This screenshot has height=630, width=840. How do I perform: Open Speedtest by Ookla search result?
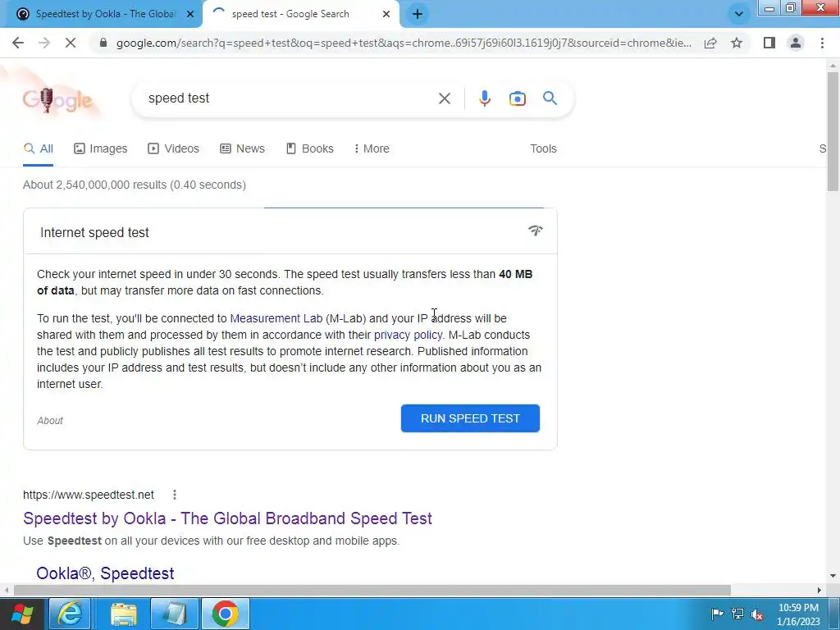(x=228, y=518)
